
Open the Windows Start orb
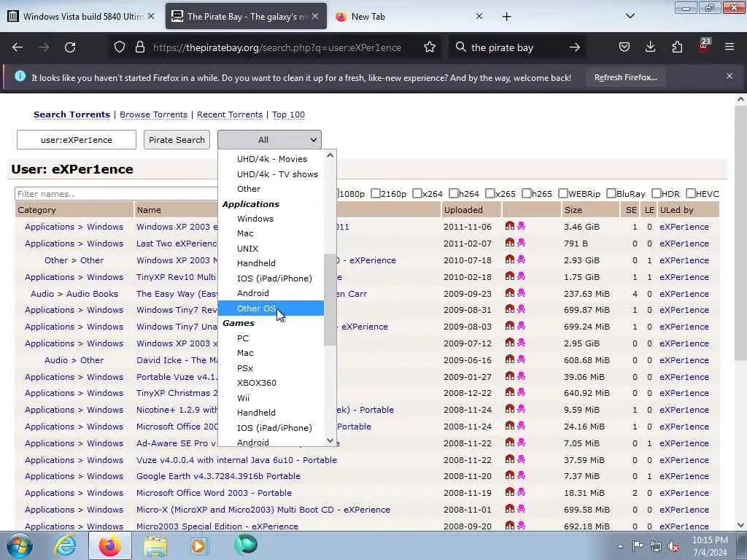[19, 546]
